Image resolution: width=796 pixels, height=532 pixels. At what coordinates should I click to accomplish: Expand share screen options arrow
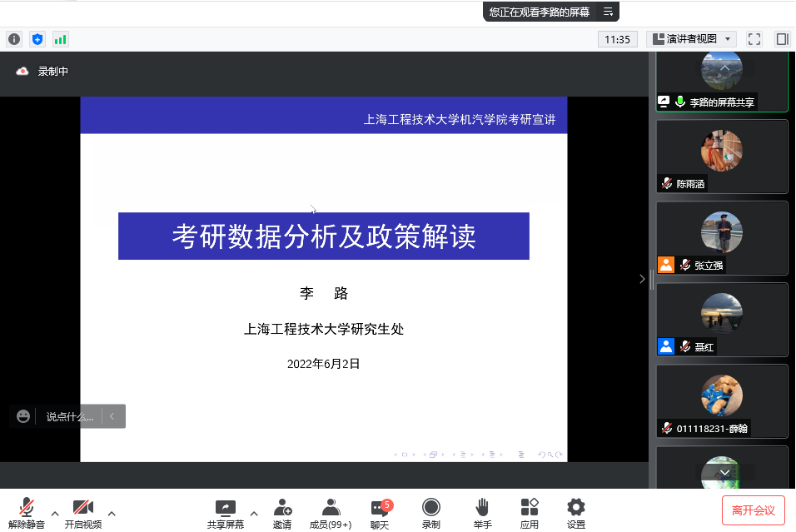254,514
